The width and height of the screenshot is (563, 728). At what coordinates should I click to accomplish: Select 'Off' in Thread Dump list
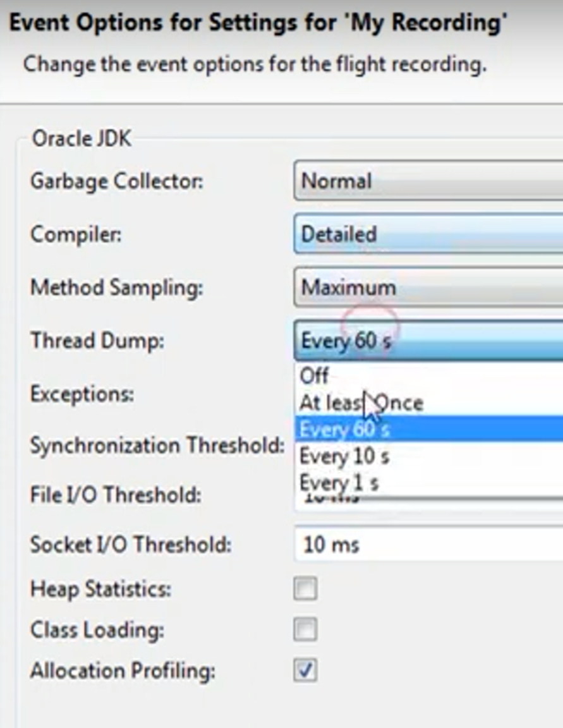pyautogui.click(x=315, y=376)
